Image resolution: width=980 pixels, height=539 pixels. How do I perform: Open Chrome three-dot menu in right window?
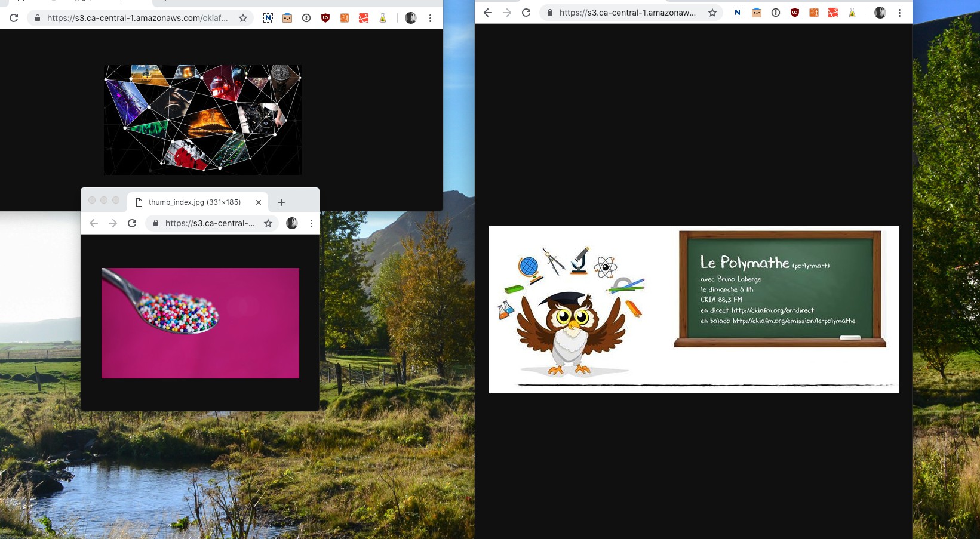[x=899, y=13]
